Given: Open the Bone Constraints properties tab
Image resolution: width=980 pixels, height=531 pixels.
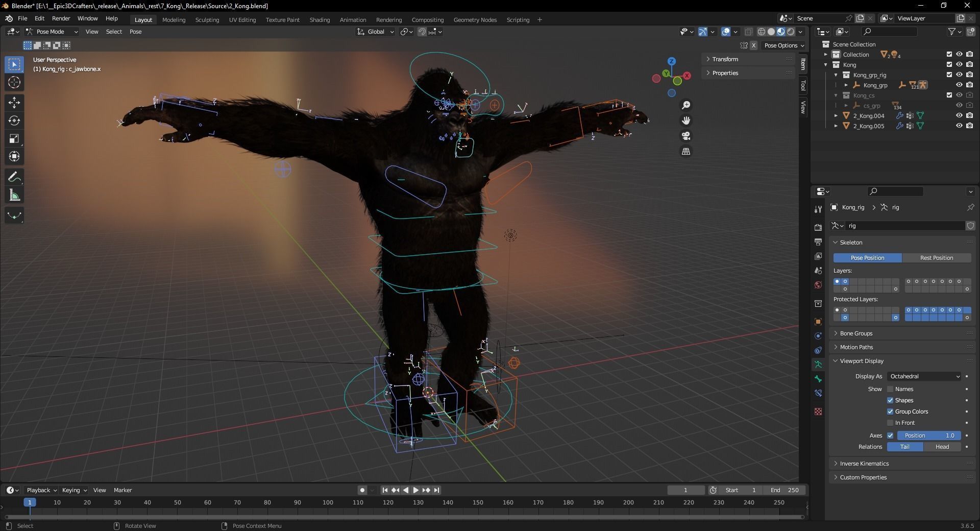Looking at the screenshot, I should click(818, 393).
